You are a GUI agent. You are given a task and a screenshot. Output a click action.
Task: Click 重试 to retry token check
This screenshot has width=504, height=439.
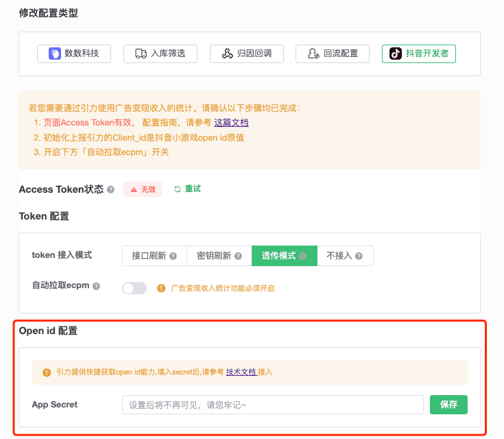187,189
